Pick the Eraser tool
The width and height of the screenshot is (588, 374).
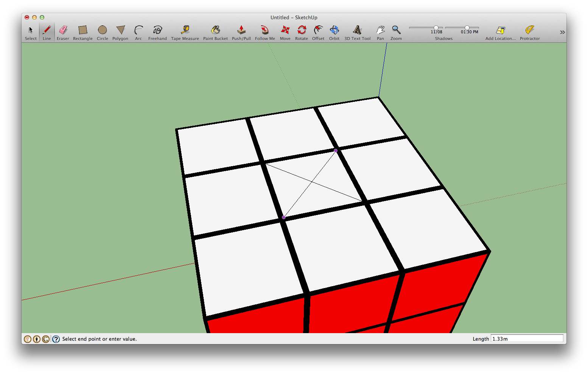63,33
